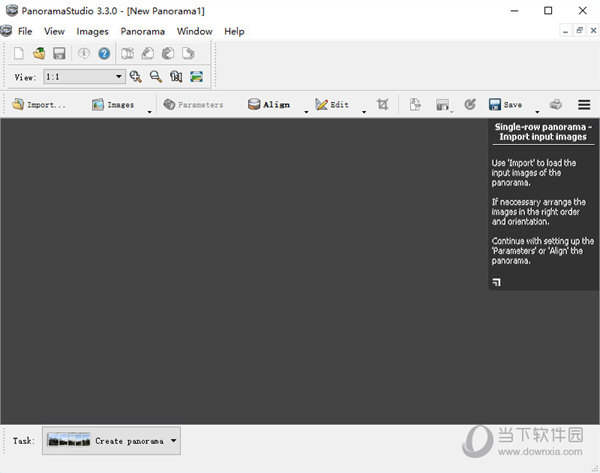Zoom in with the magnifier plus icon
The width and height of the screenshot is (600, 473).
[135, 77]
